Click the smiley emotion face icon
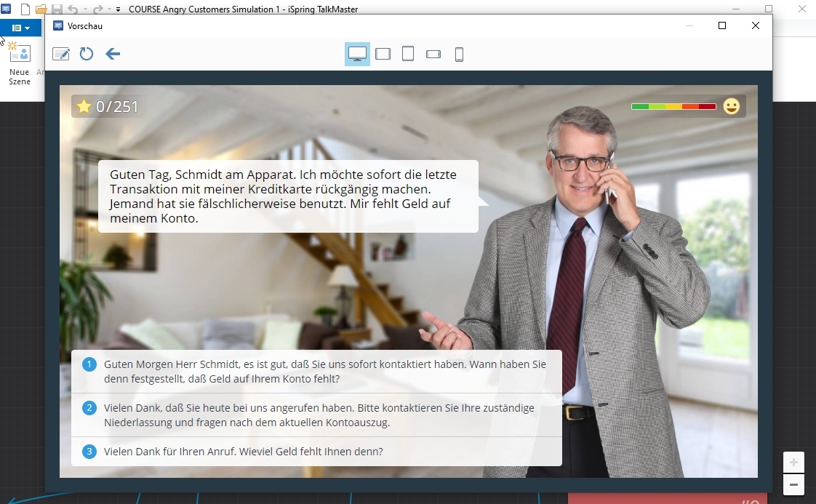The height and width of the screenshot is (504, 816). click(x=731, y=106)
